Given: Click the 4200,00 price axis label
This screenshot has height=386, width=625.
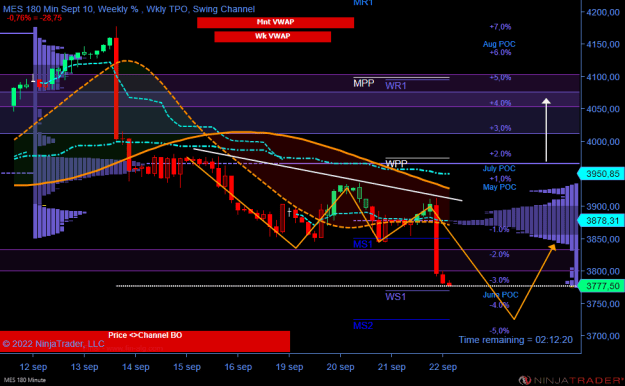Looking at the screenshot, I should 603,12.
